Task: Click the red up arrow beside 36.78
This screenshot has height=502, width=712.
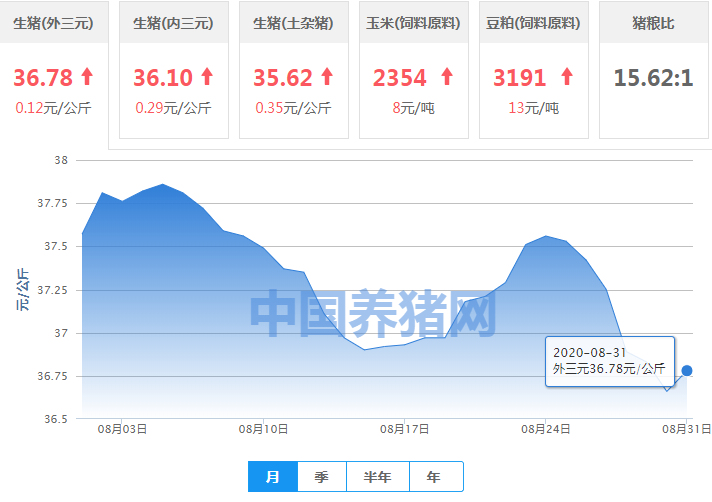Action: tap(87, 77)
